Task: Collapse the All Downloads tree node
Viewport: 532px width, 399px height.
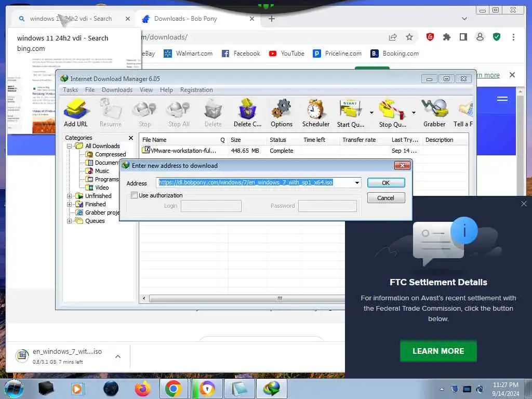Action: pyautogui.click(x=69, y=146)
